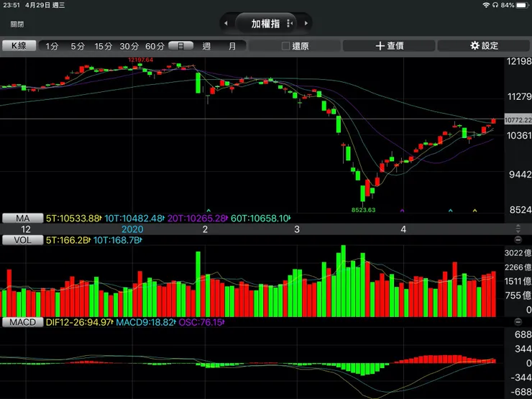
Task: Go to previous symbol with left arrow
Action: (x=226, y=24)
